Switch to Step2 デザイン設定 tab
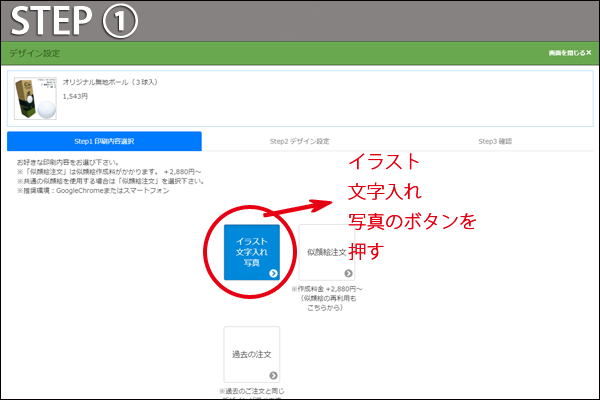Screen dimensions: 600x400 click(x=299, y=141)
